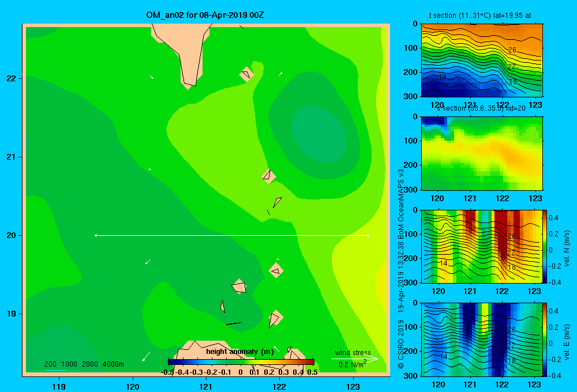Screen dimensions: 577x392
Task: Open the vel. N velocity section panel
Action: click(x=482, y=246)
